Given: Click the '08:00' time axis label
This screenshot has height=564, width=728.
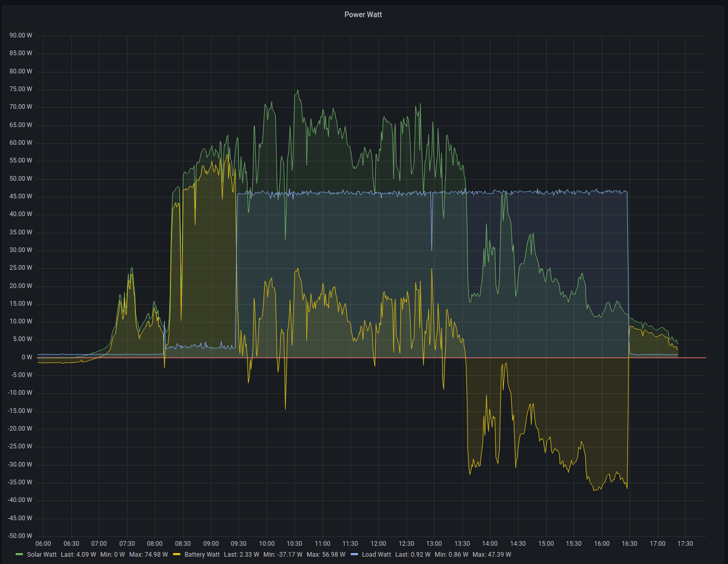Looking at the screenshot, I should coord(155,544).
